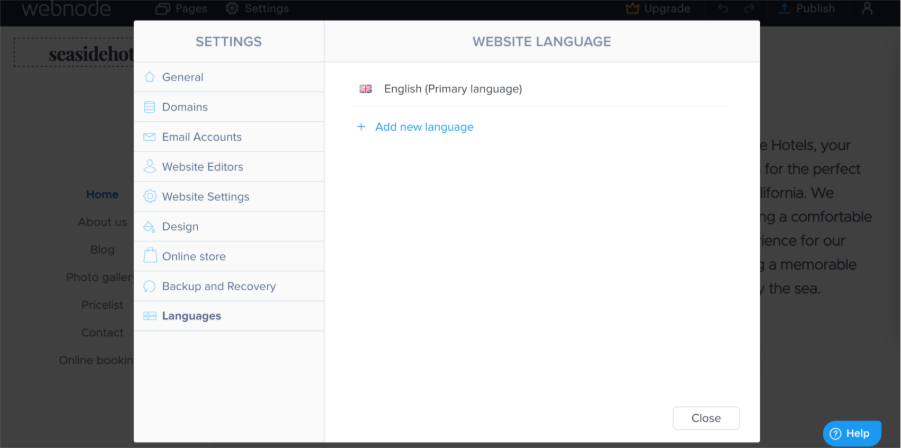
Task: Click About us in the site menu
Action: point(102,222)
